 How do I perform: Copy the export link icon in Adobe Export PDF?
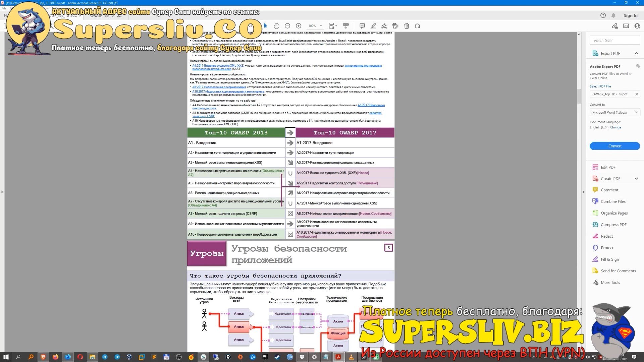(638, 66)
